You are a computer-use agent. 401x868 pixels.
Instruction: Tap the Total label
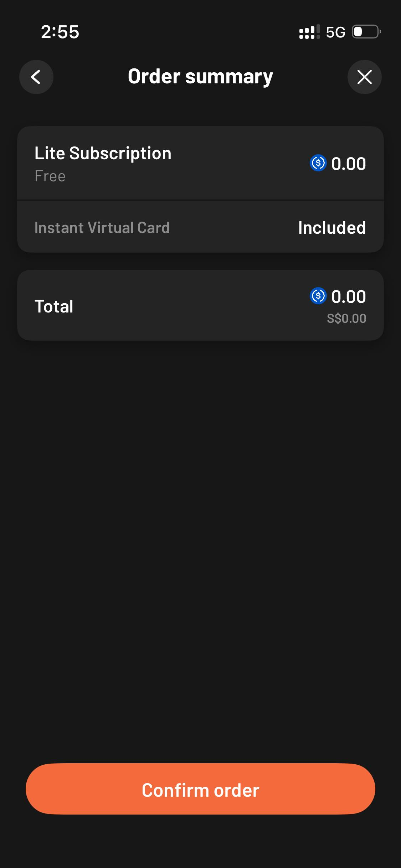pos(54,306)
